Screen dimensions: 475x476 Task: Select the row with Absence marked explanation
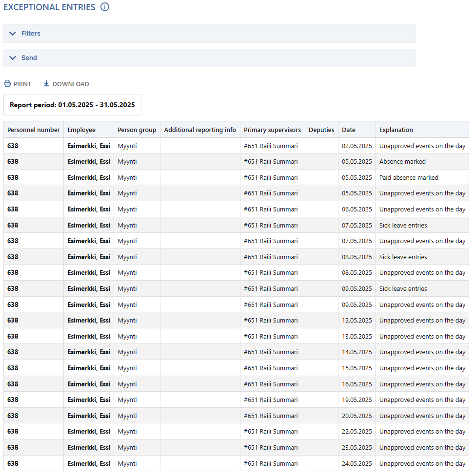[236, 161]
